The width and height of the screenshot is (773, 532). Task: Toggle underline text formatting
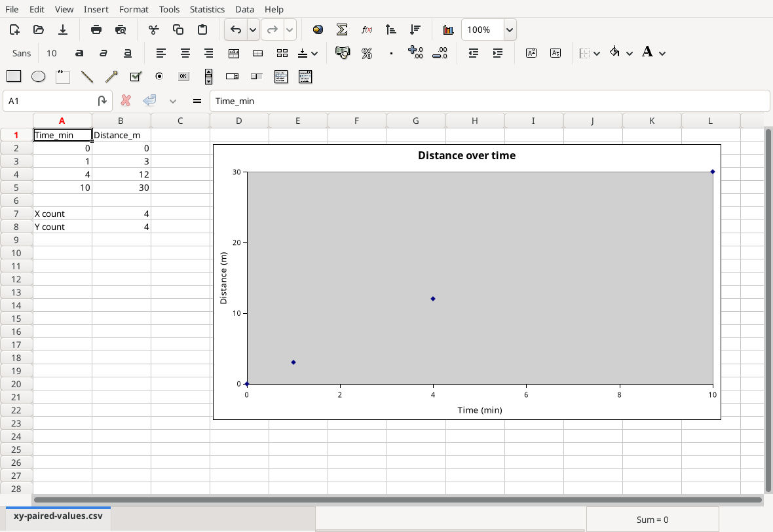coord(127,53)
